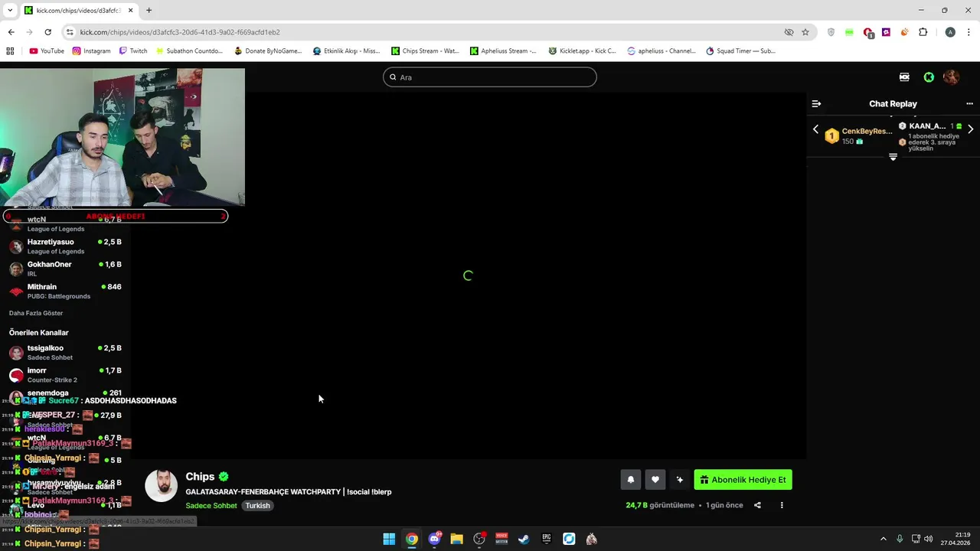
Task: Open Epic Games Launcher from taskbar
Action: (547, 539)
